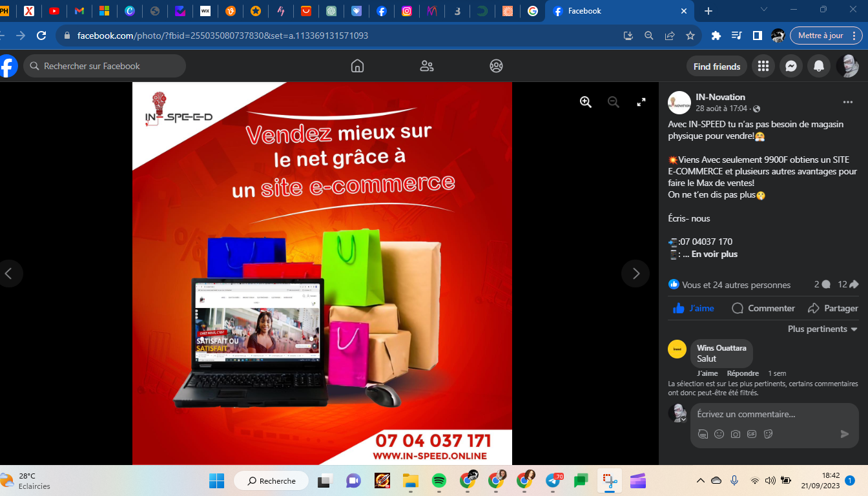Viewport: 868px width, 496px height.
Task: Expand the Plus pertinents comment filter
Action: pos(822,329)
